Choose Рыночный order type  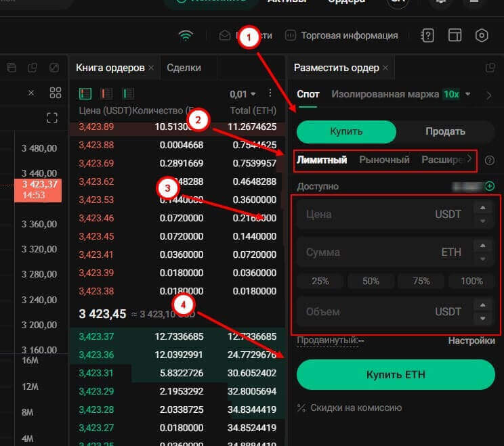click(384, 160)
